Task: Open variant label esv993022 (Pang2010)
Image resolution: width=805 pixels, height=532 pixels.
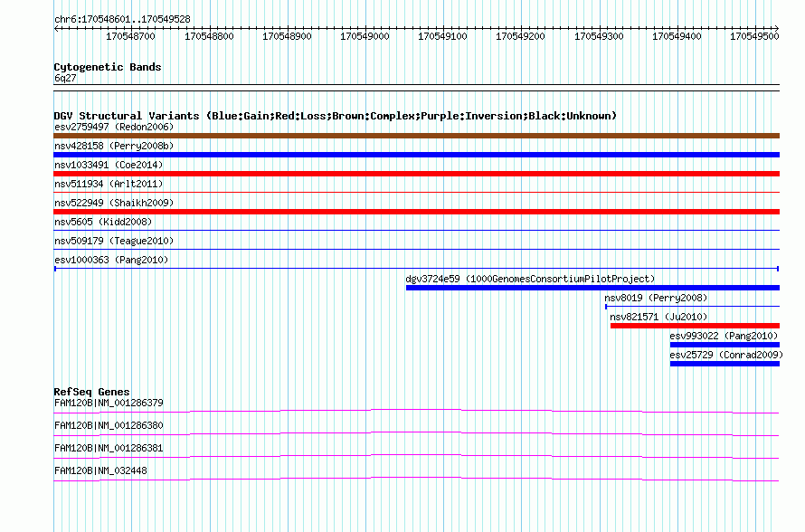Action: (724, 336)
